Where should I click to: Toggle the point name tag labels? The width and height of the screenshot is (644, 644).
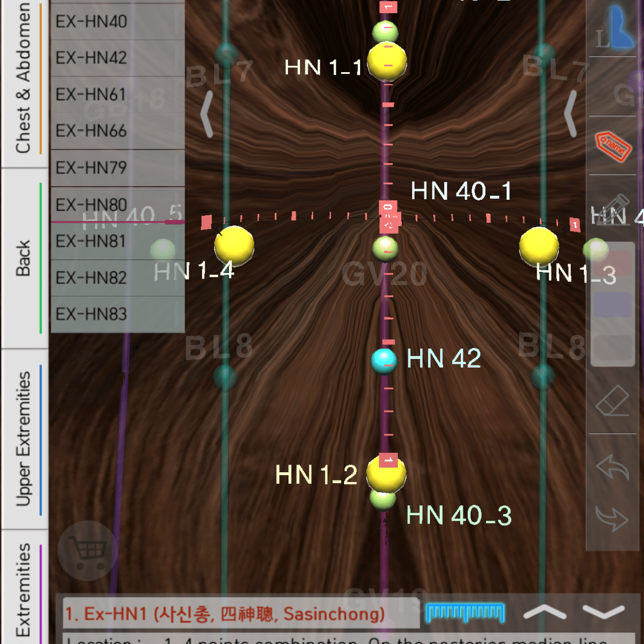coord(613,146)
